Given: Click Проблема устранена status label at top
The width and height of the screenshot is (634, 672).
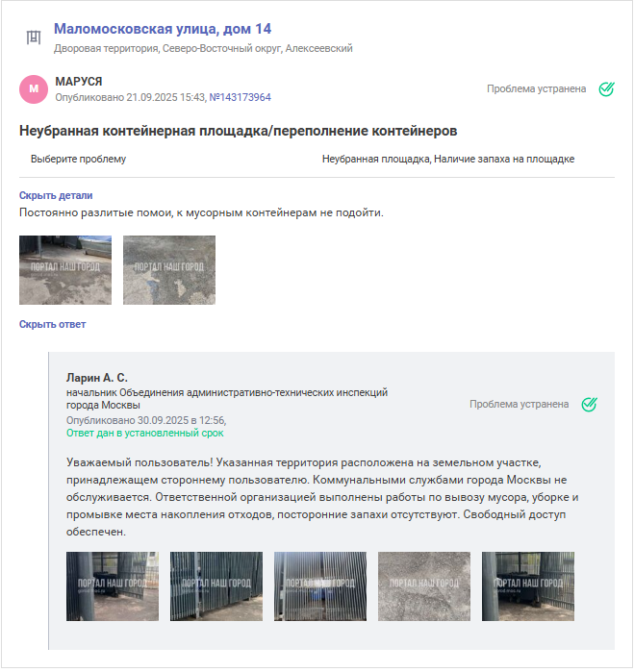Looking at the screenshot, I should 536,88.
